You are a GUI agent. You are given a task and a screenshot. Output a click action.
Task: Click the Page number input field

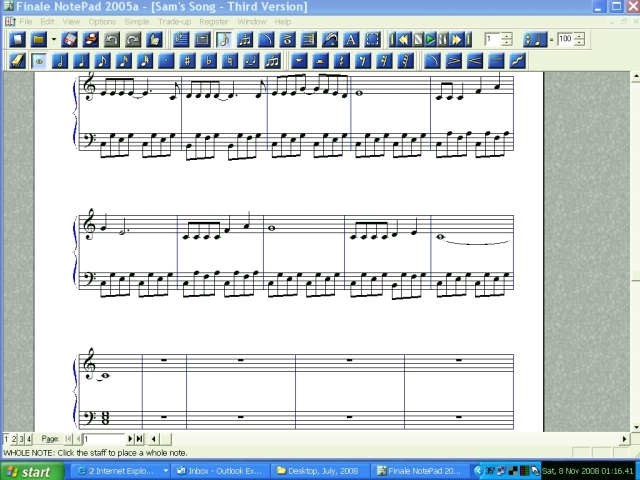[x=105, y=439]
